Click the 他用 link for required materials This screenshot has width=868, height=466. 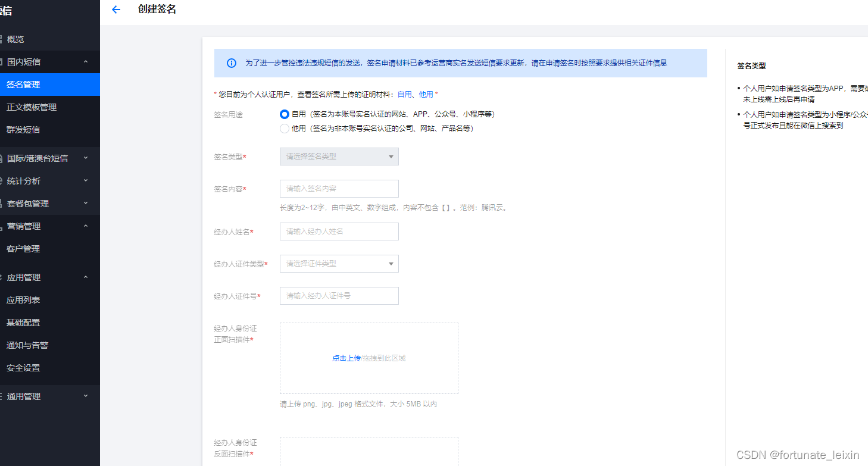pyautogui.click(x=426, y=95)
